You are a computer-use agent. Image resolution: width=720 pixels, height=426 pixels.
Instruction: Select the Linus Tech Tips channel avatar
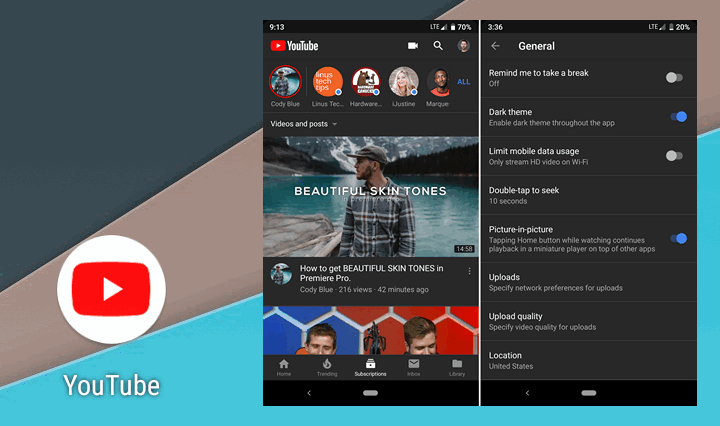click(x=328, y=82)
